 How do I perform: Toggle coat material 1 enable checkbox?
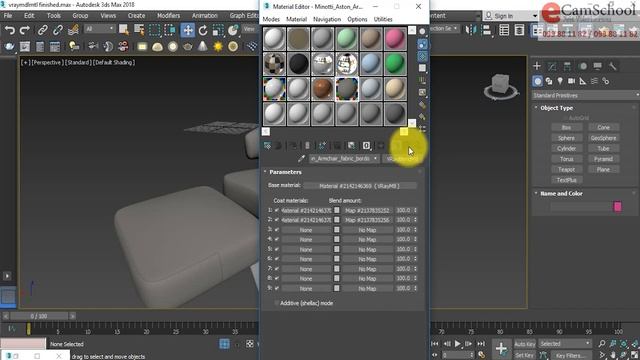click(x=277, y=210)
